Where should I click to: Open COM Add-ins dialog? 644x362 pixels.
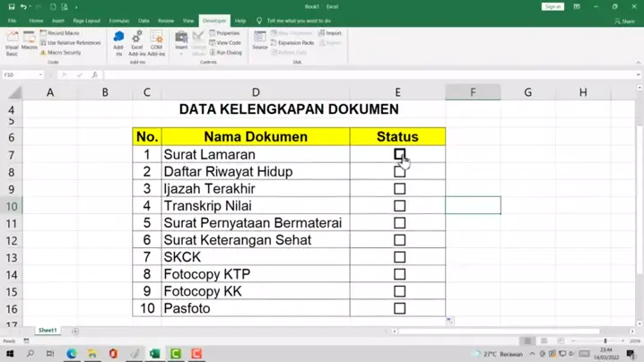156,43
